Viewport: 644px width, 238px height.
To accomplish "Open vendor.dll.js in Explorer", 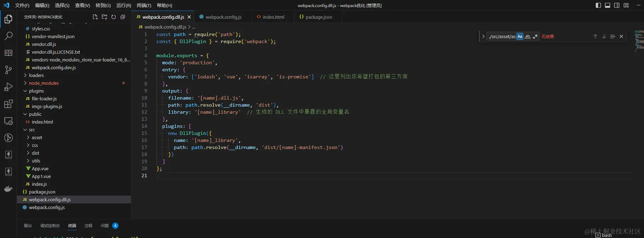I will [x=74, y=44].
